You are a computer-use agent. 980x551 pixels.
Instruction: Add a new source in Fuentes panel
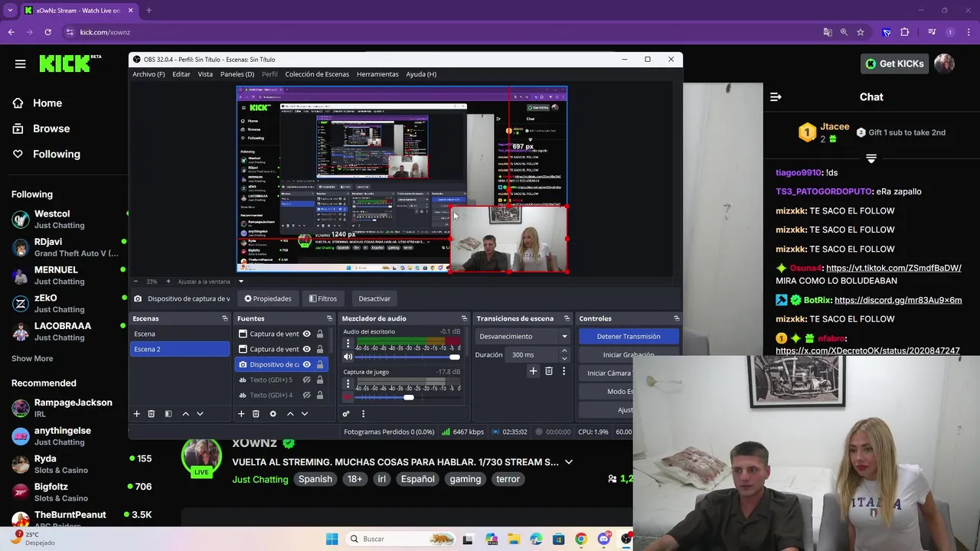pos(241,414)
